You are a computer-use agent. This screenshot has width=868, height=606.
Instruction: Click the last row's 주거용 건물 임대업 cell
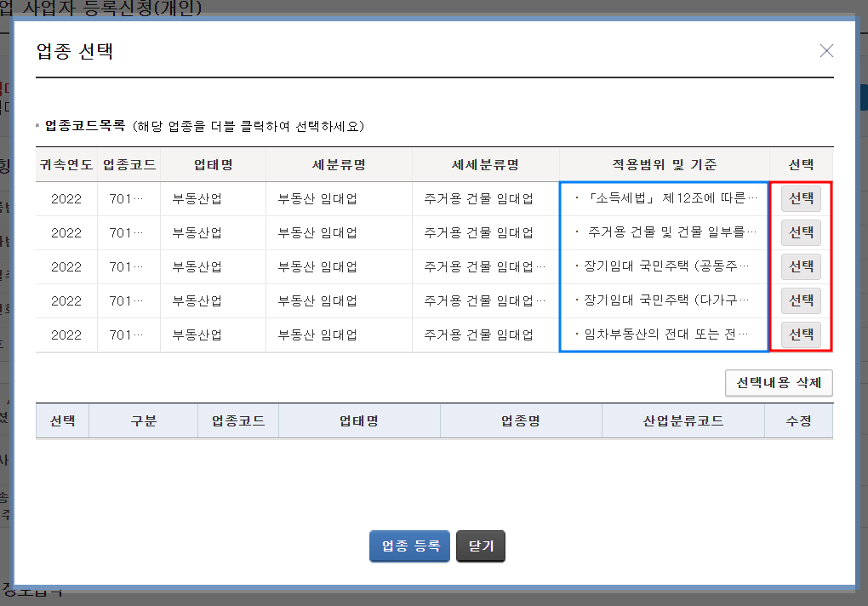[x=484, y=334]
